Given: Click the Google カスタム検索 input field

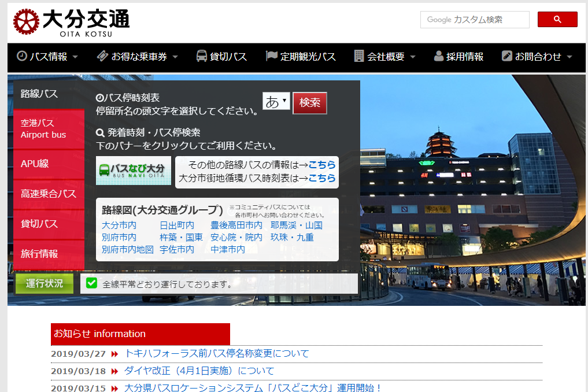Looking at the screenshot, I should click(x=475, y=20).
